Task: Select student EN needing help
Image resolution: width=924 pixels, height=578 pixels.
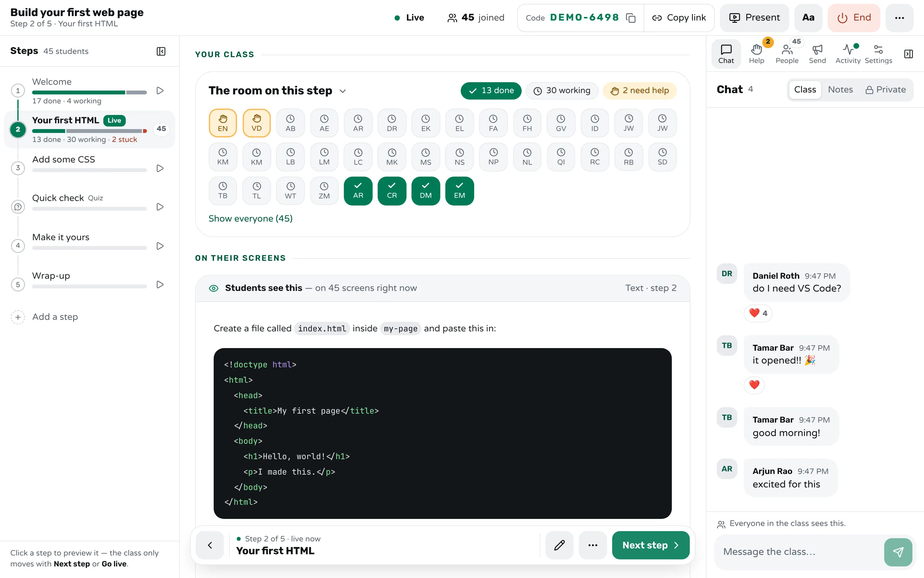Action: click(223, 123)
